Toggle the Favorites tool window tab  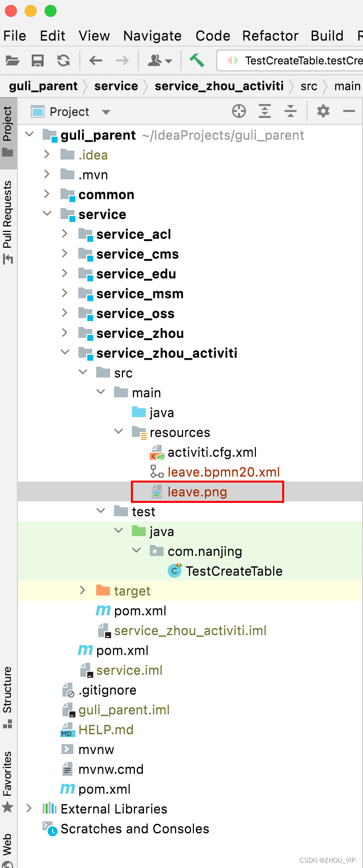point(7,782)
